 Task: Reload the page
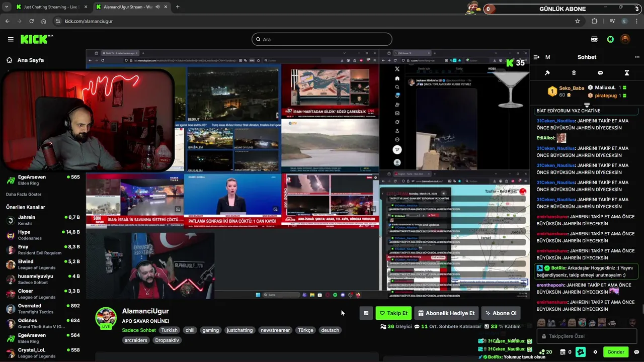coord(31,21)
